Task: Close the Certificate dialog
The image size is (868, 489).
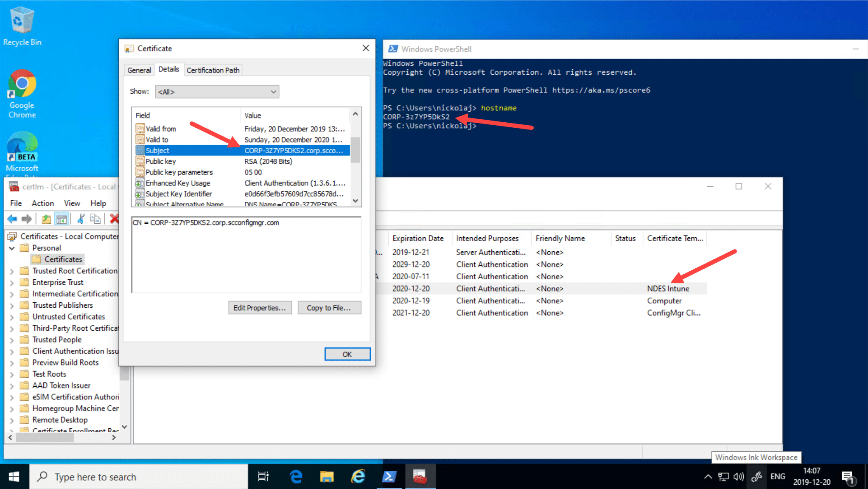Action: coord(366,48)
